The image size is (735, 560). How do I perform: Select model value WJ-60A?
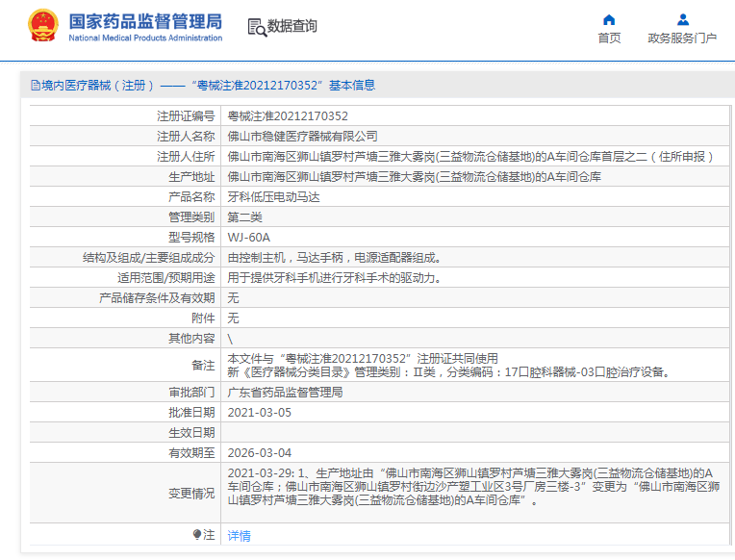click(248, 238)
